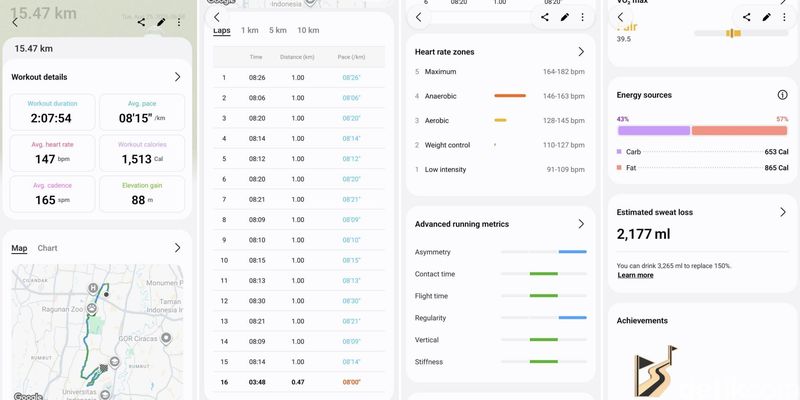The height and width of the screenshot is (400, 800).
Task: Open the Workout duration tile
Action: click(x=52, y=112)
